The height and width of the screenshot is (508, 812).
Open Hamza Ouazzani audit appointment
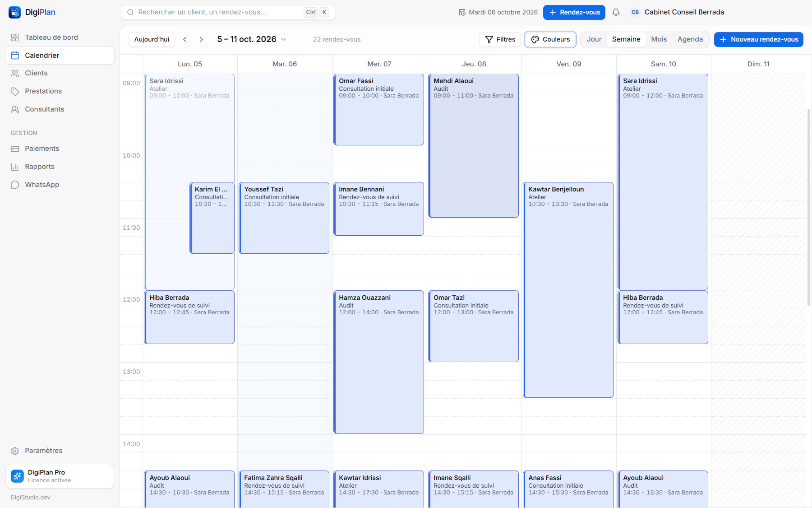click(378, 362)
